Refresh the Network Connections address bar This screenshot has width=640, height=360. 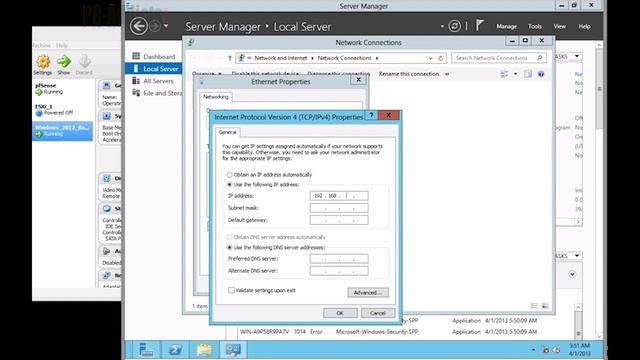tap(440, 58)
